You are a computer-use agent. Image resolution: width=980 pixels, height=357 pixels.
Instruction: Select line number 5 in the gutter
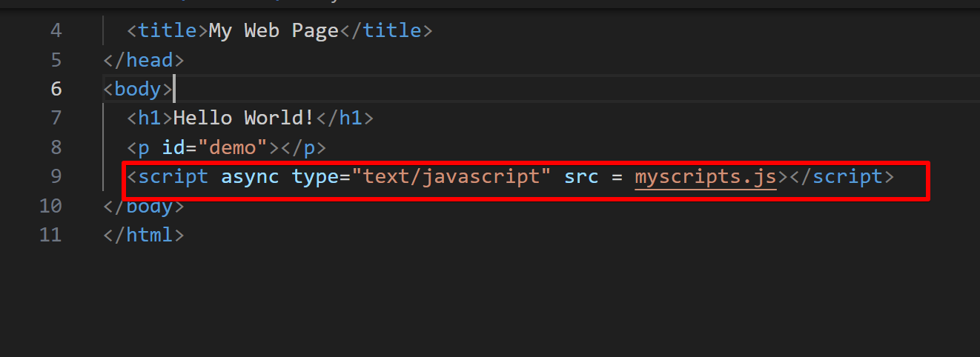pos(56,60)
